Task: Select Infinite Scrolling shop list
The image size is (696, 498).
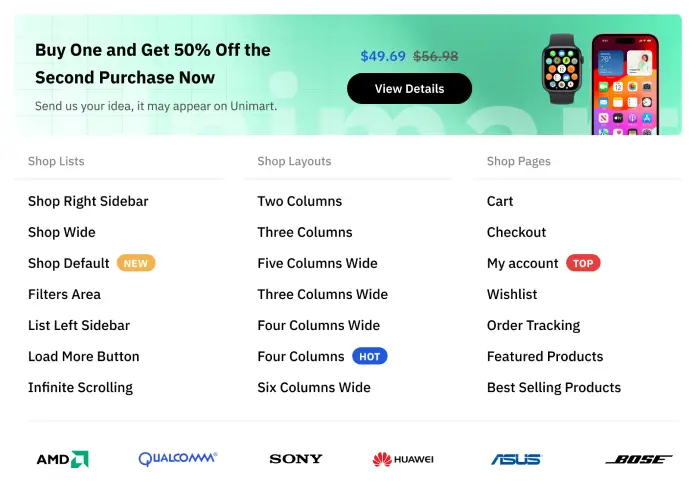Action: click(80, 387)
